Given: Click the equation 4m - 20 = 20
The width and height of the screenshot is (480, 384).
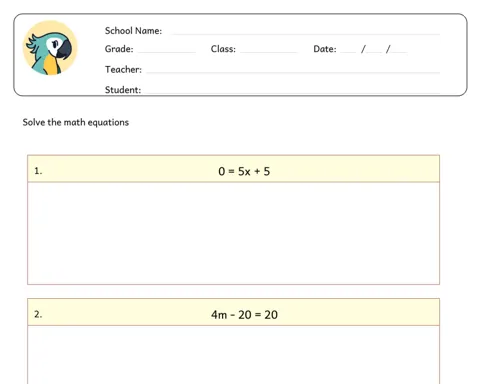Looking at the screenshot, I should 244,315.
